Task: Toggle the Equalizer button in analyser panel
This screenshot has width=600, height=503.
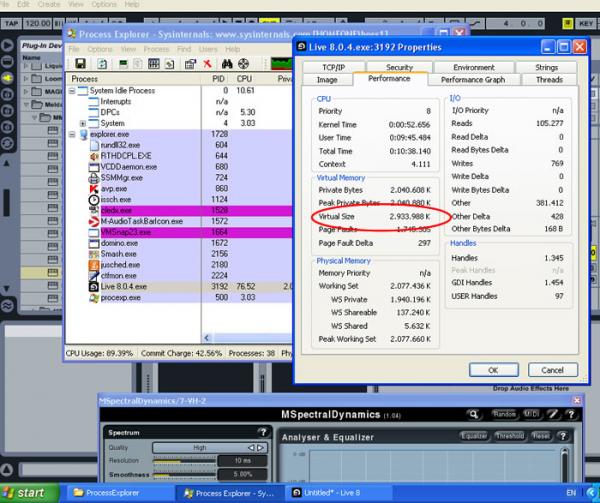Action: [x=474, y=436]
